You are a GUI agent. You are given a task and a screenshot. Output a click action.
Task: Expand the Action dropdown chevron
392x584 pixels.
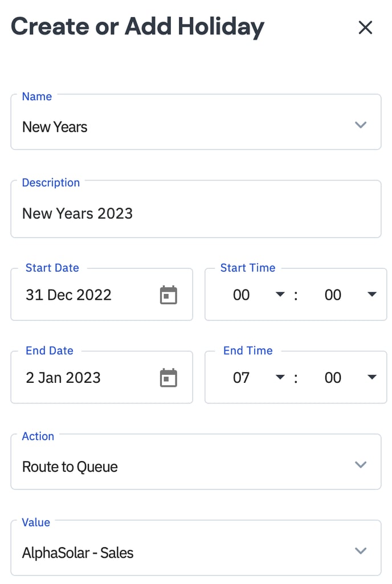[x=360, y=465]
